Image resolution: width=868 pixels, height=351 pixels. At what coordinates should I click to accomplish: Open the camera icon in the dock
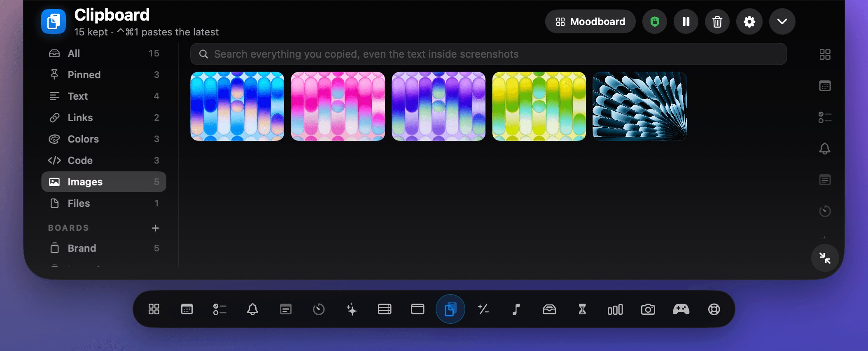(648, 309)
